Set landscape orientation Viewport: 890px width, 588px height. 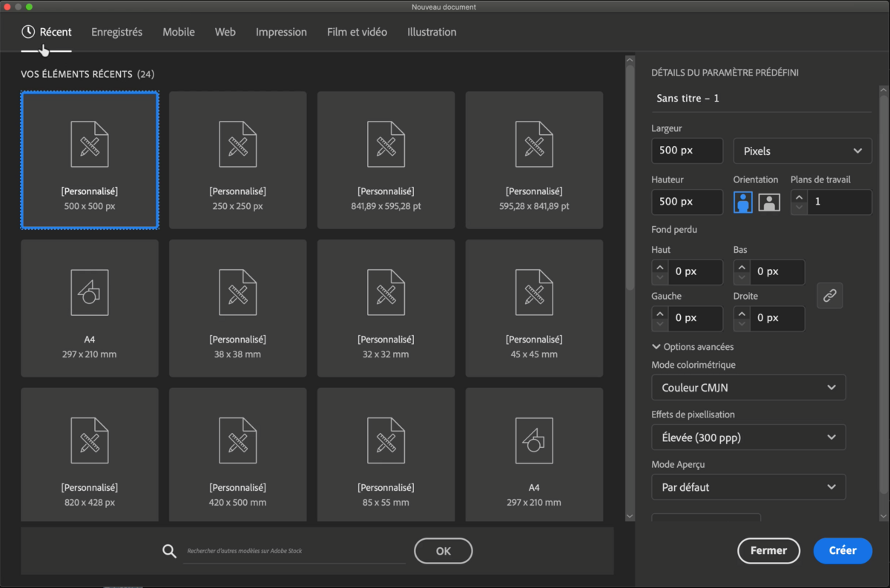pos(769,202)
